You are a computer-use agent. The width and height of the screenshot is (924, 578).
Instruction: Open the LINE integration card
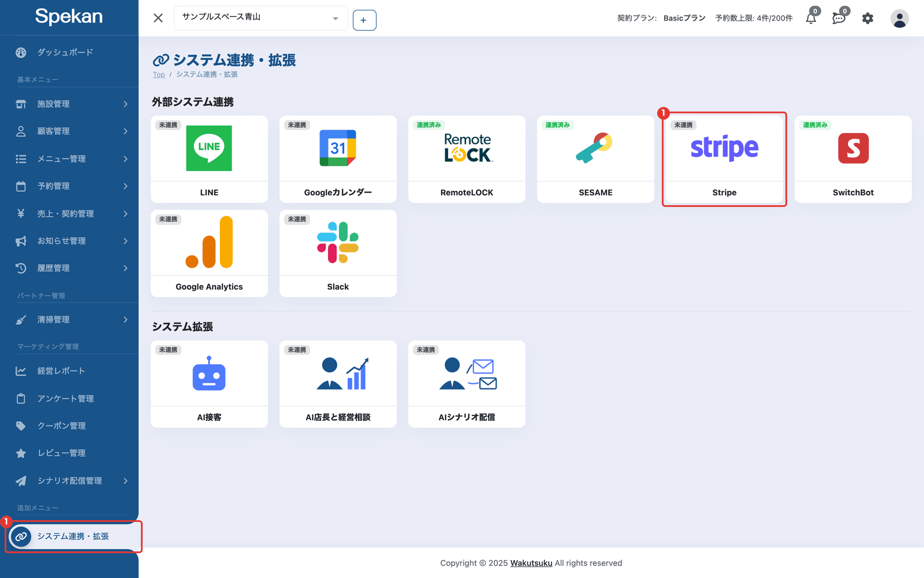point(209,159)
